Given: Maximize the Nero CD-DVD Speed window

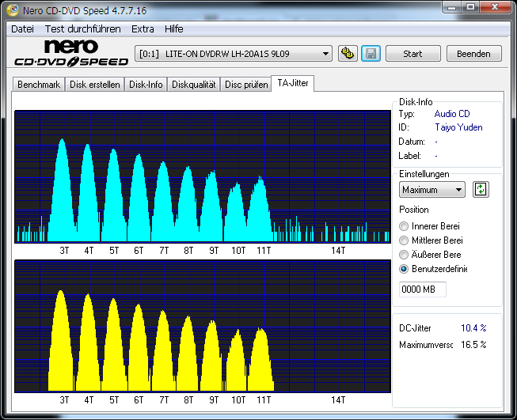Looking at the screenshot, I should (470, 7).
